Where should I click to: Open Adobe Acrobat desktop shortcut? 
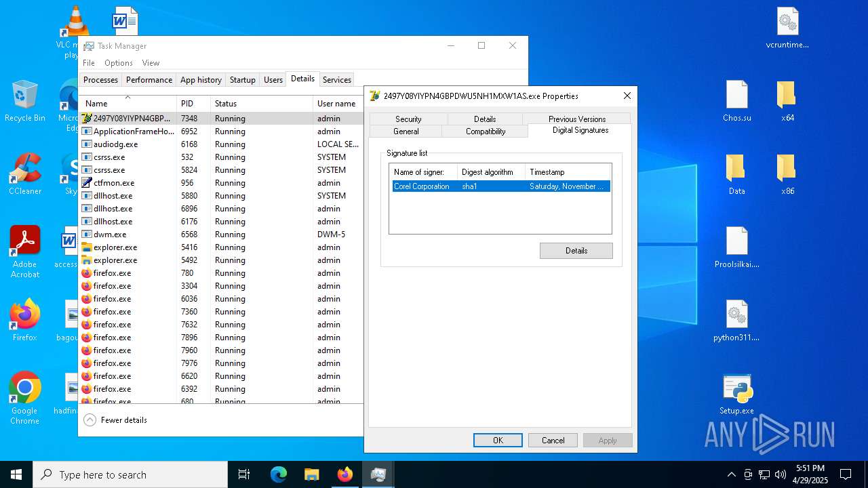pos(25,251)
